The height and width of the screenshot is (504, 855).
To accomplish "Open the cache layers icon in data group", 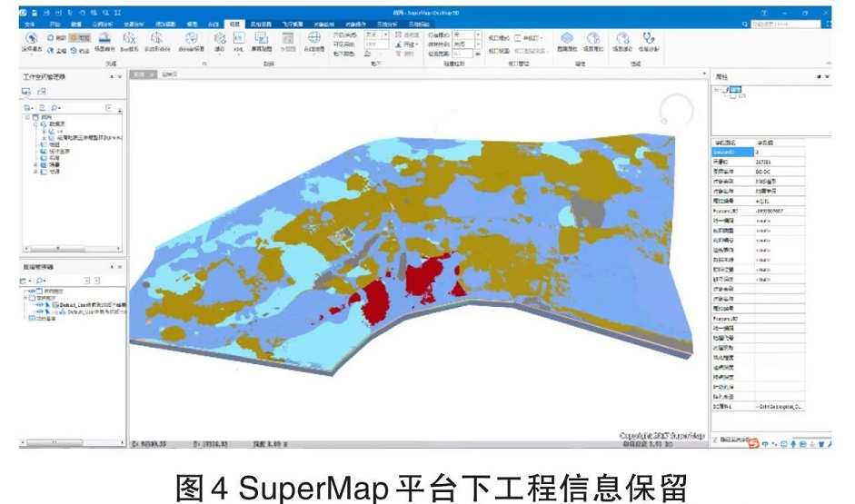I will 220,38.
